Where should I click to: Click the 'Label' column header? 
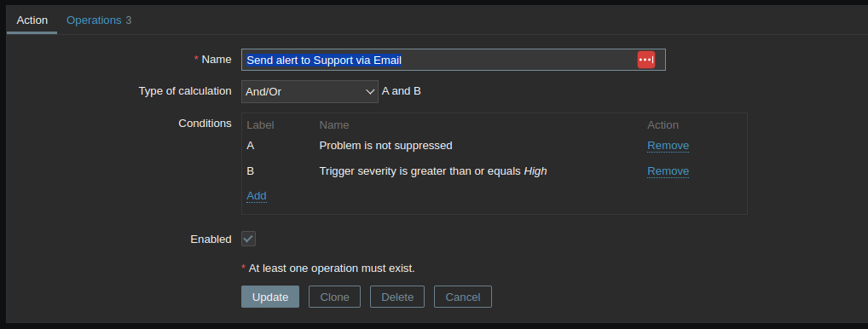pyautogui.click(x=260, y=125)
